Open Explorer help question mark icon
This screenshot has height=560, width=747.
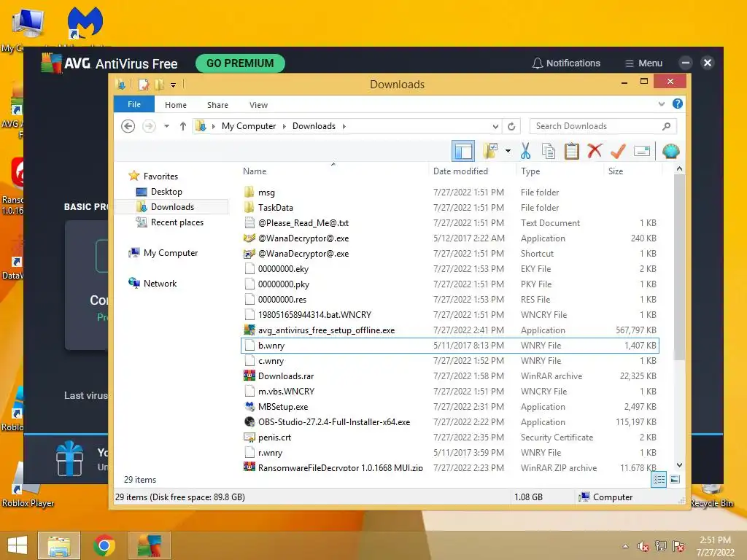point(678,104)
